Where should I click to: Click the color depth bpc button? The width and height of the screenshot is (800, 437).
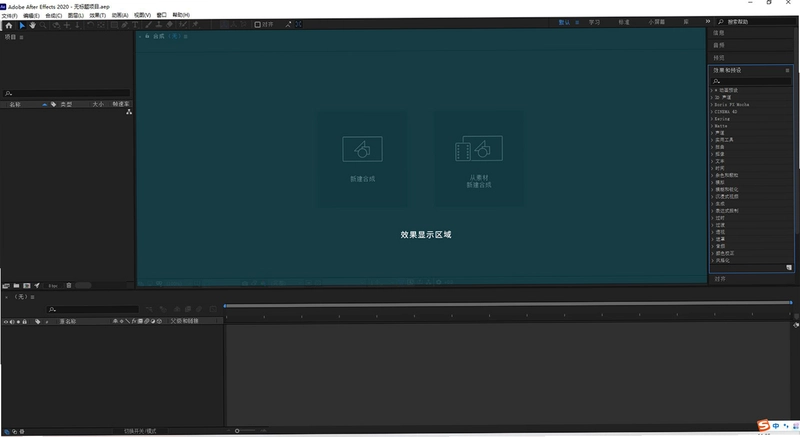click(x=53, y=286)
